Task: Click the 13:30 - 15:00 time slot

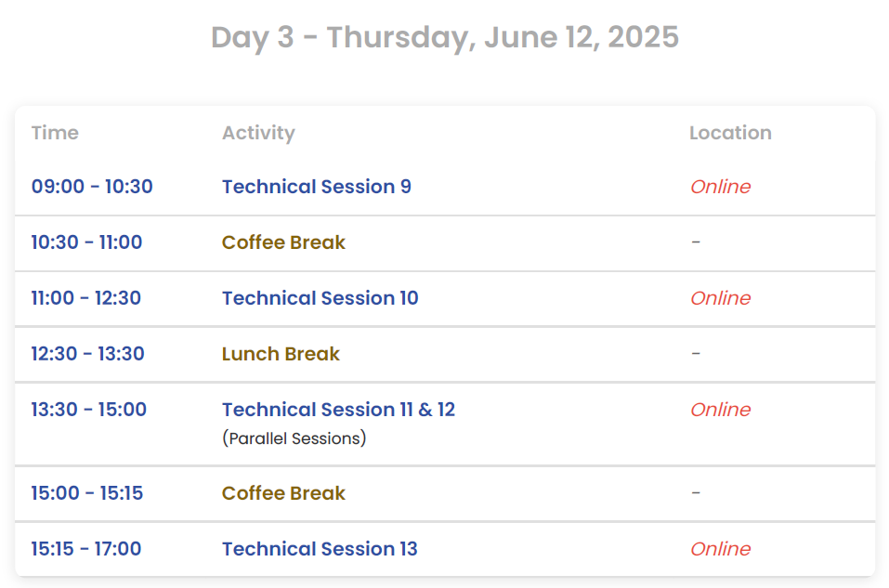Action: point(89,410)
